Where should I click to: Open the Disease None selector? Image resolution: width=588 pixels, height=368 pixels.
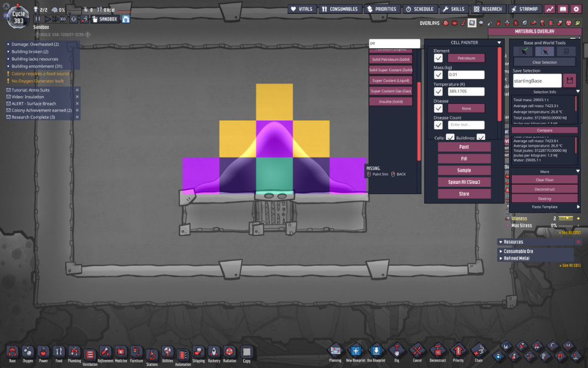tap(466, 108)
